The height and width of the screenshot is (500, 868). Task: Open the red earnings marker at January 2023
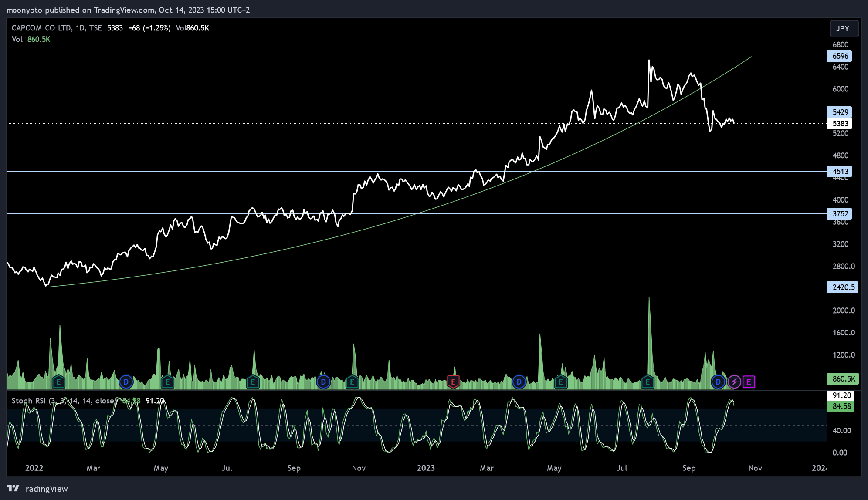pos(453,382)
